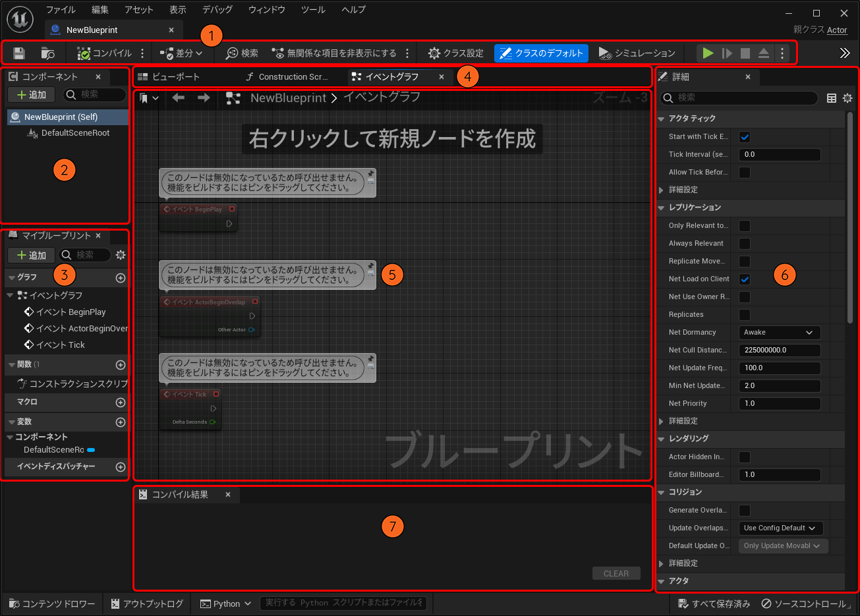This screenshot has width=860, height=616.
Task: Enable the Replicates checkbox
Action: [745, 315]
